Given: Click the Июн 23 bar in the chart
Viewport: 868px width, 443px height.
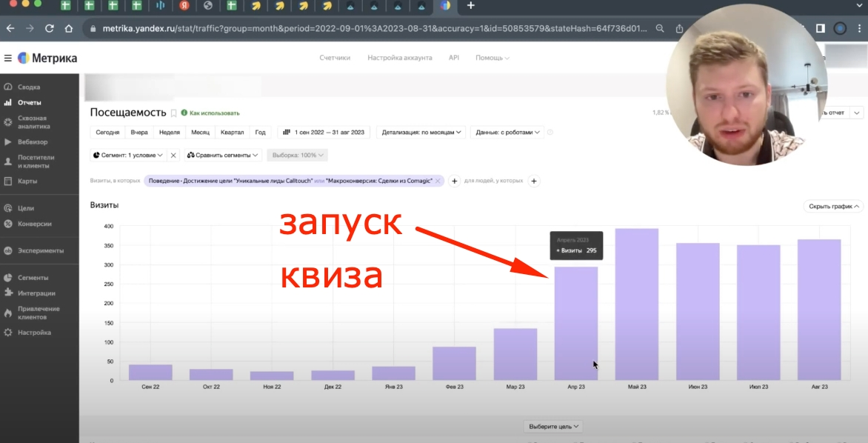Looking at the screenshot, I should tap(698, 312).
